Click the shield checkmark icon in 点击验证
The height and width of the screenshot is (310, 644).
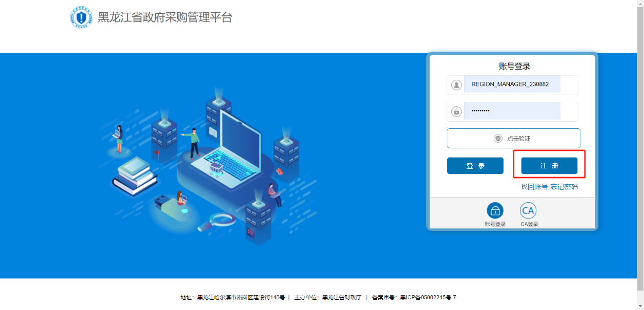click(498, 139)
